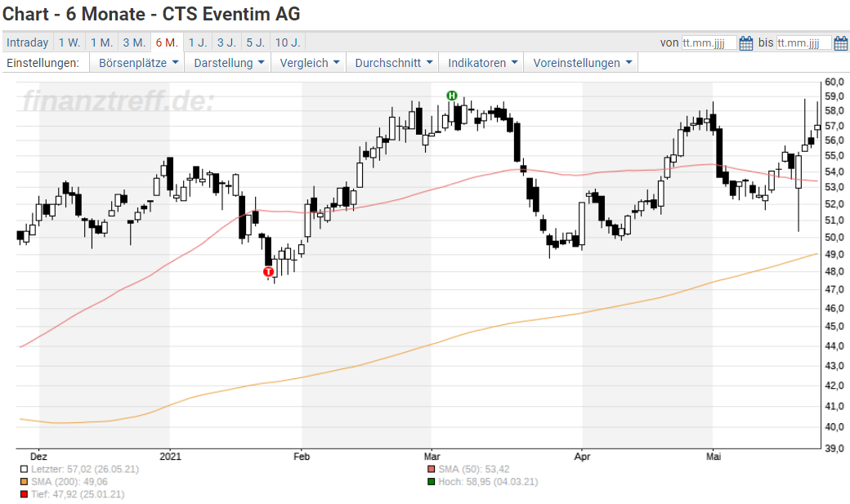
Task: Expand the Durchschnitt dropdown
Action: point(393,63)
